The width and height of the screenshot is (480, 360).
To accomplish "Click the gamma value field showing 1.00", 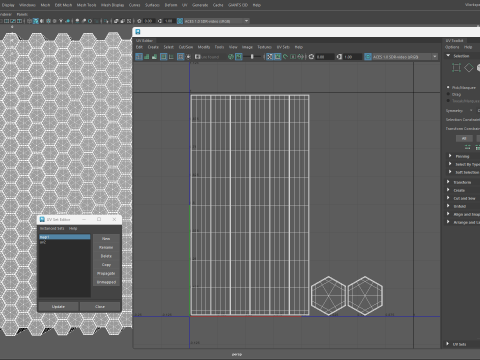I will click(x=353, y=57).
